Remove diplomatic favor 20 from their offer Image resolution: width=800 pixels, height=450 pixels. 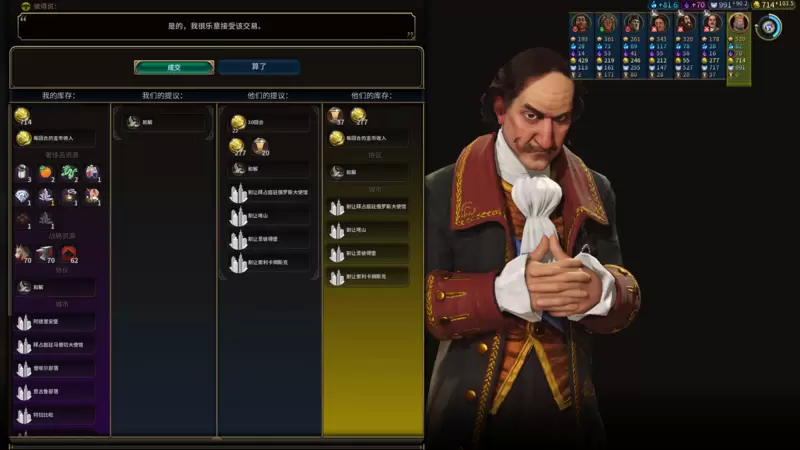pos(260,146)
